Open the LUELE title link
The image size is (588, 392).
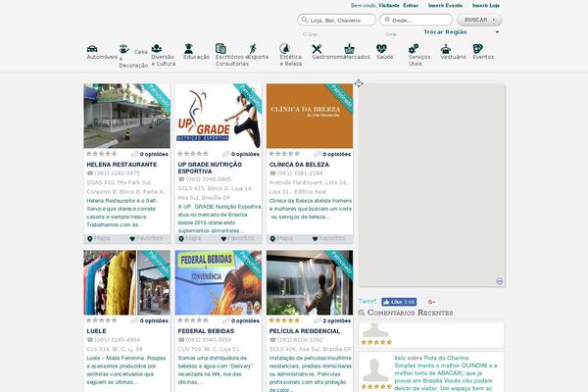click(x=96, y=331)
